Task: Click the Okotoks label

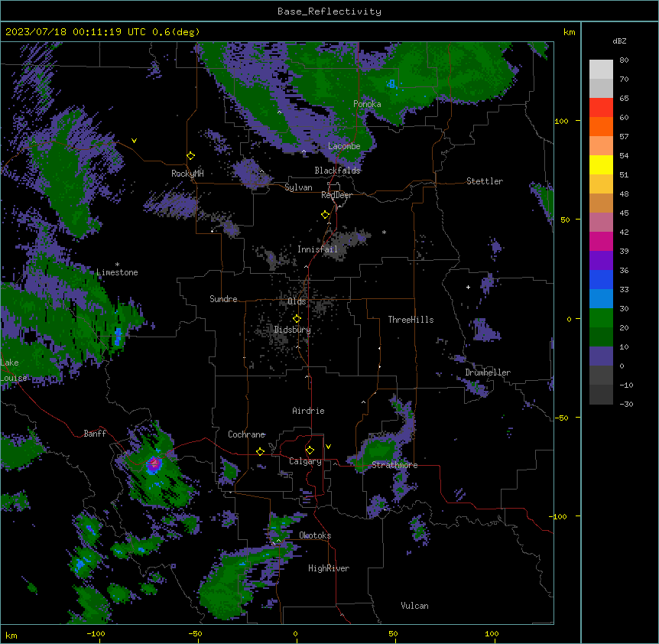Action: [x=315, y=535]
